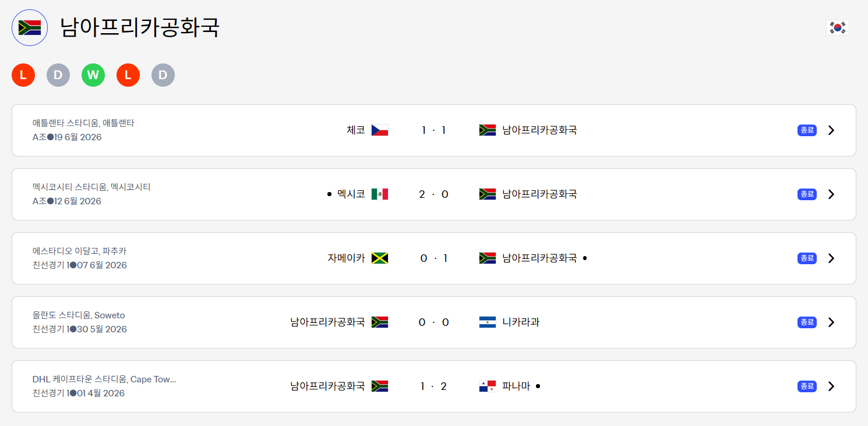Select the last gray D form badge

coord(163,75)
